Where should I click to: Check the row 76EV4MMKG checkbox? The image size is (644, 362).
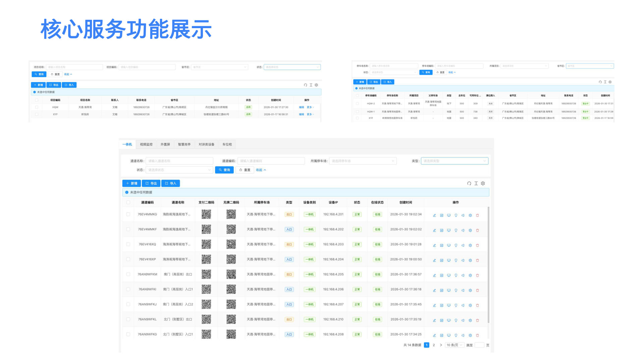(128, 214)
